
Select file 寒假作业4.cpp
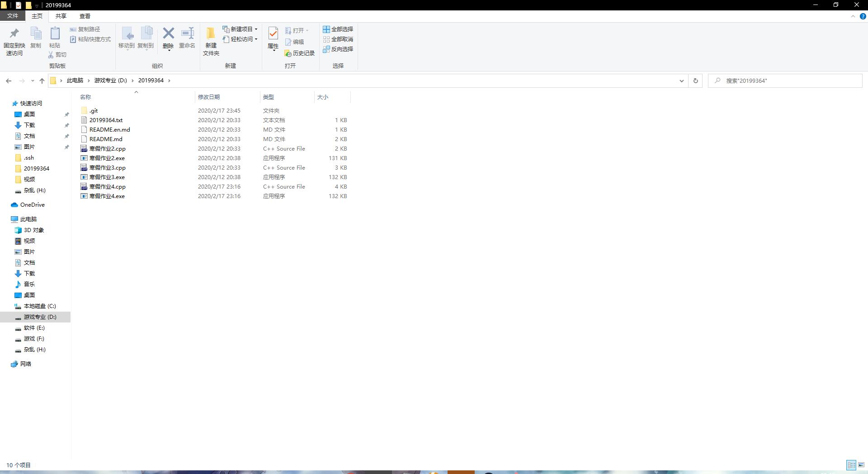pos(214,187)
